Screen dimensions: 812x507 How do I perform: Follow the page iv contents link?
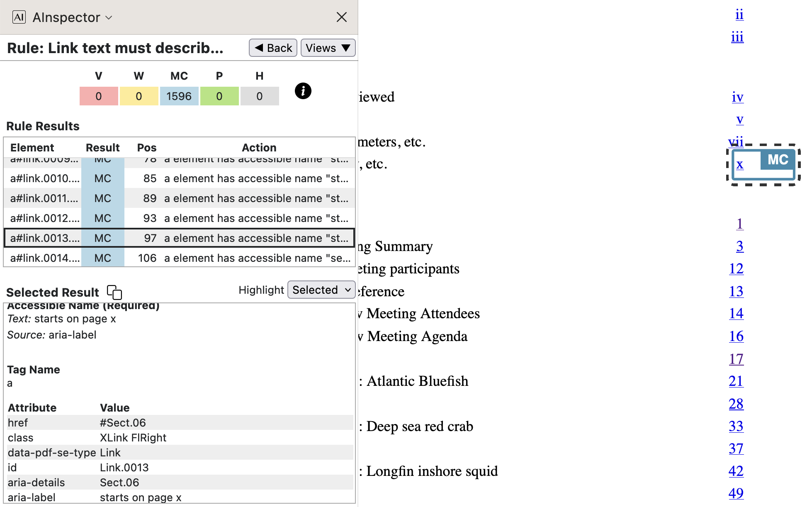(x=737, y=97)
